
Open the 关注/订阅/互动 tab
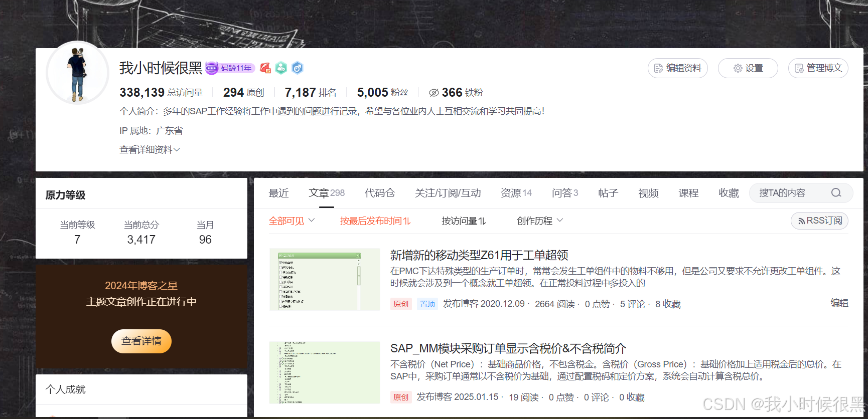point(448,193)
